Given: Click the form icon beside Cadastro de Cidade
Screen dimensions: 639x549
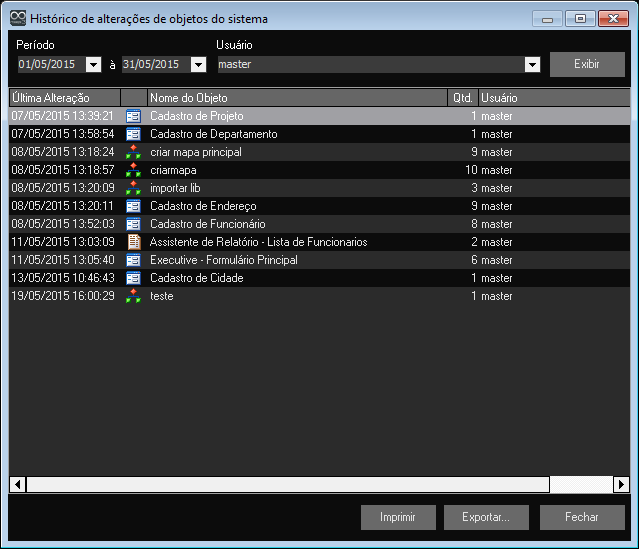Looking at the screenshot, I should pyautogui.click(x=133, y=278).
